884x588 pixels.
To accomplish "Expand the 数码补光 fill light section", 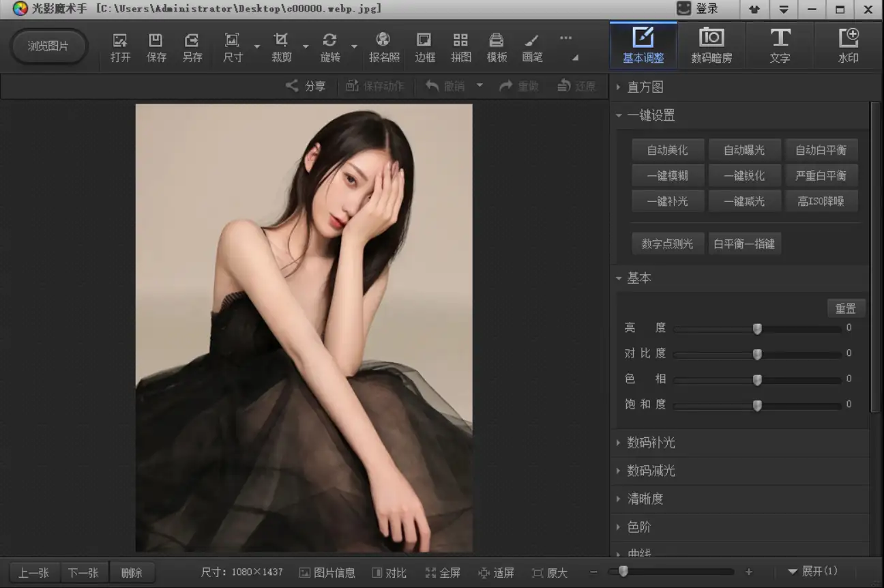I will click(x=649, y=443).
